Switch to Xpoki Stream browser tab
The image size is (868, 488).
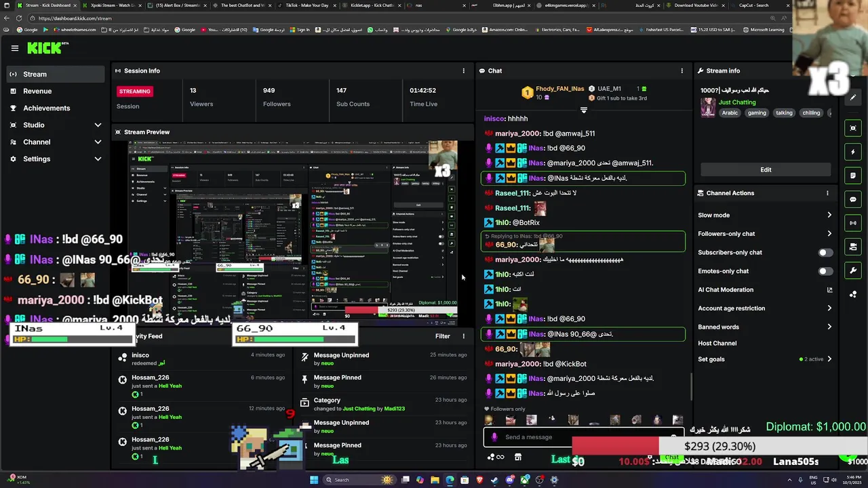pos(111,5)
